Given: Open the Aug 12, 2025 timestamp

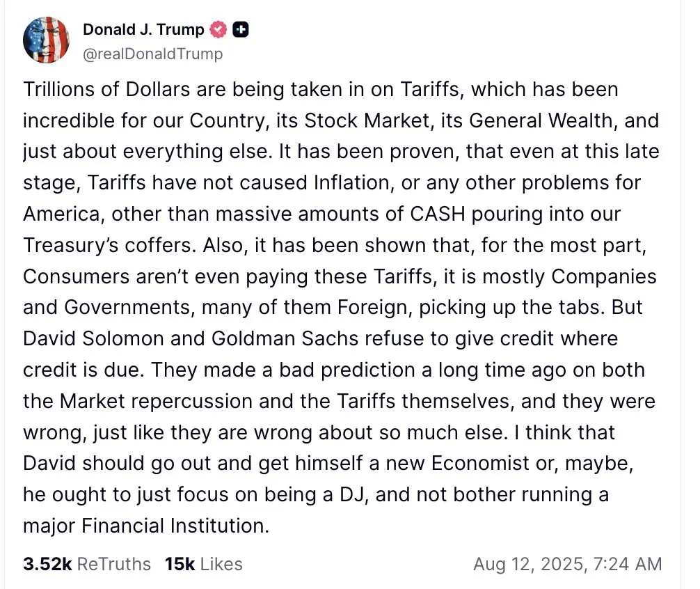Looking at the screenshot, I should tap(567, 564).
